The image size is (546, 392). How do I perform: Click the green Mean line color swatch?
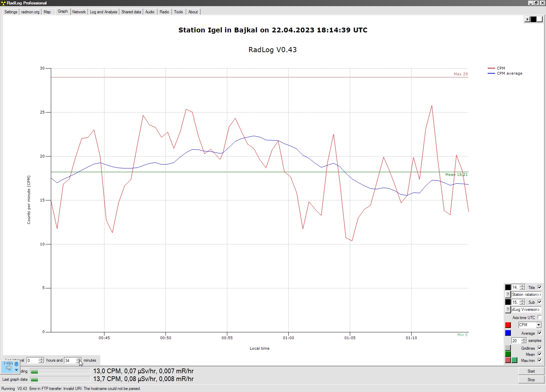coord(508,354)
